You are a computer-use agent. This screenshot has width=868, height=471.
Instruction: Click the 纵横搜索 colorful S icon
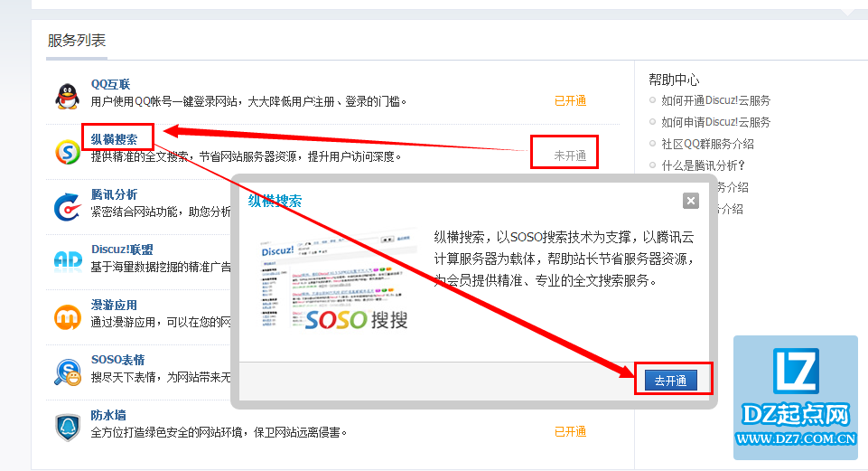[68, 152]
